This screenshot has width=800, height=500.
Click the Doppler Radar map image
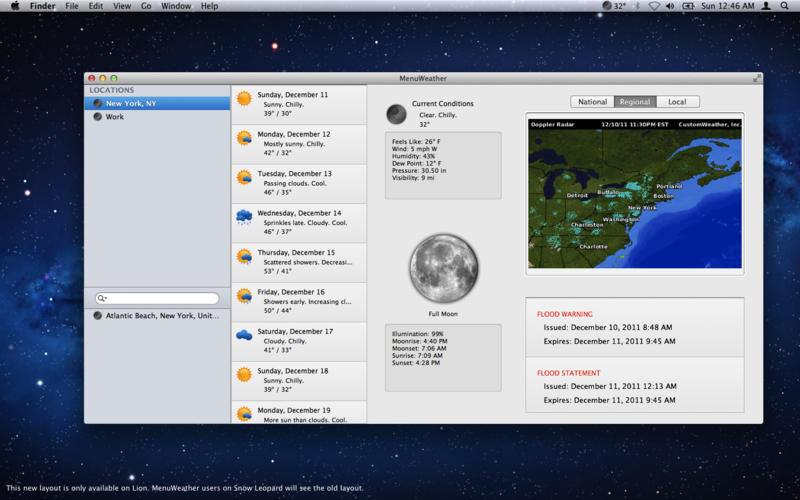point(635,193)
